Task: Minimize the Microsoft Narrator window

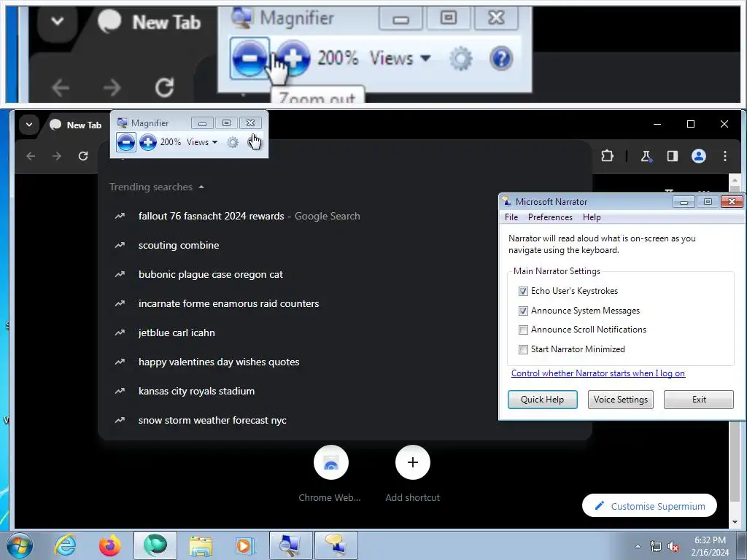Action: point(684,202)
